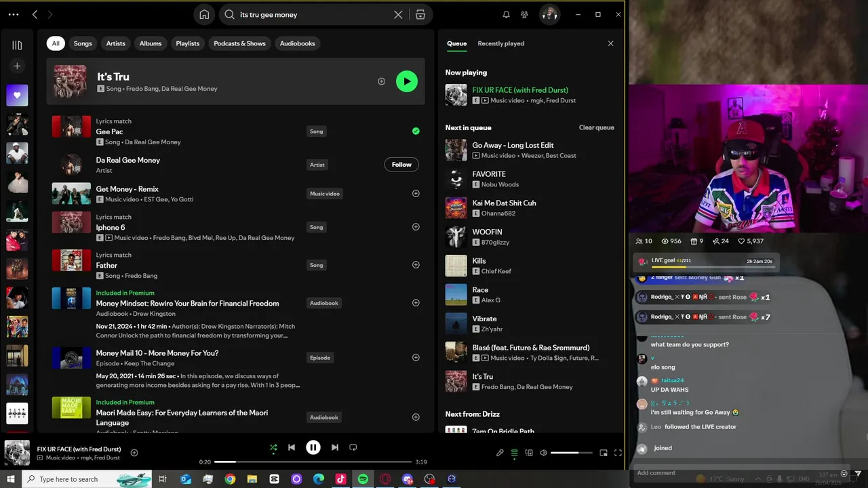The image size is (868, 488).
Task: Enter full screen player icon
Action: pyautogui.click(x=618, y=453)
